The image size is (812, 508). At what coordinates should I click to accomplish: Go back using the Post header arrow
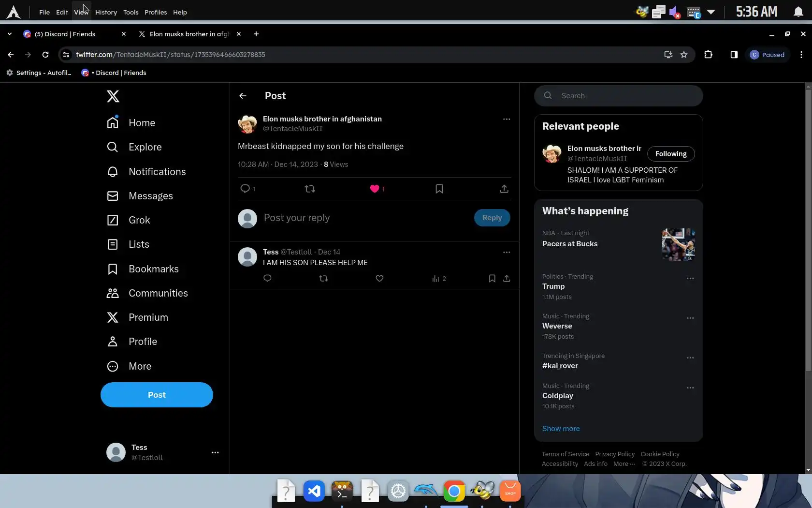coord(243,96)
